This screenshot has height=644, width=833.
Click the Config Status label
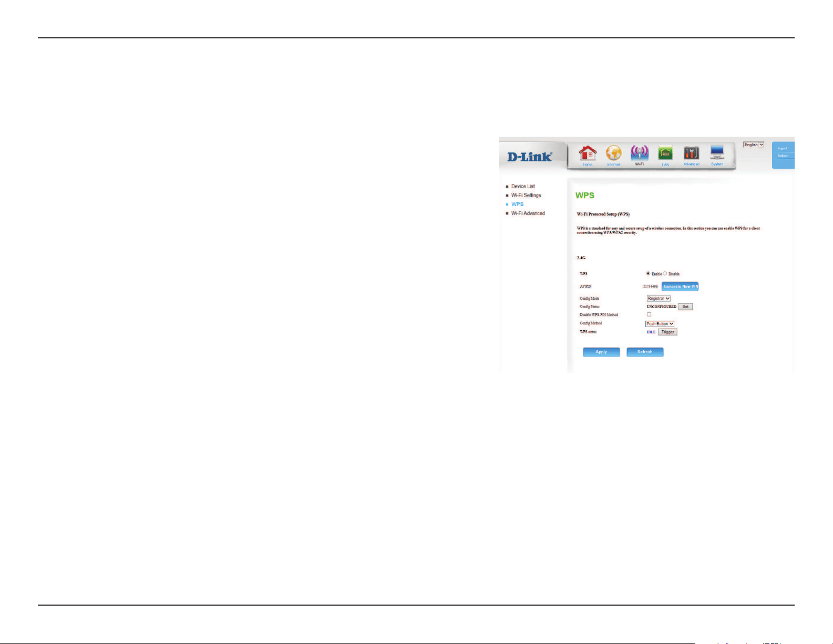click(590, 306)
